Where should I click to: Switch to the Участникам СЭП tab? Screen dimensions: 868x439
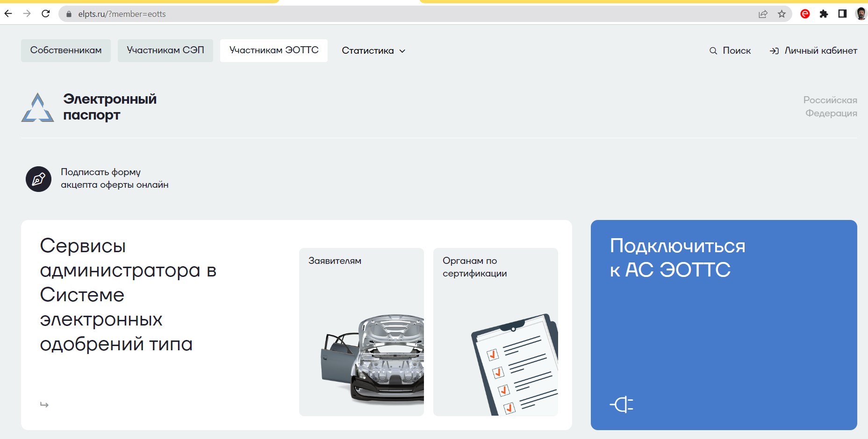(165, 50)
